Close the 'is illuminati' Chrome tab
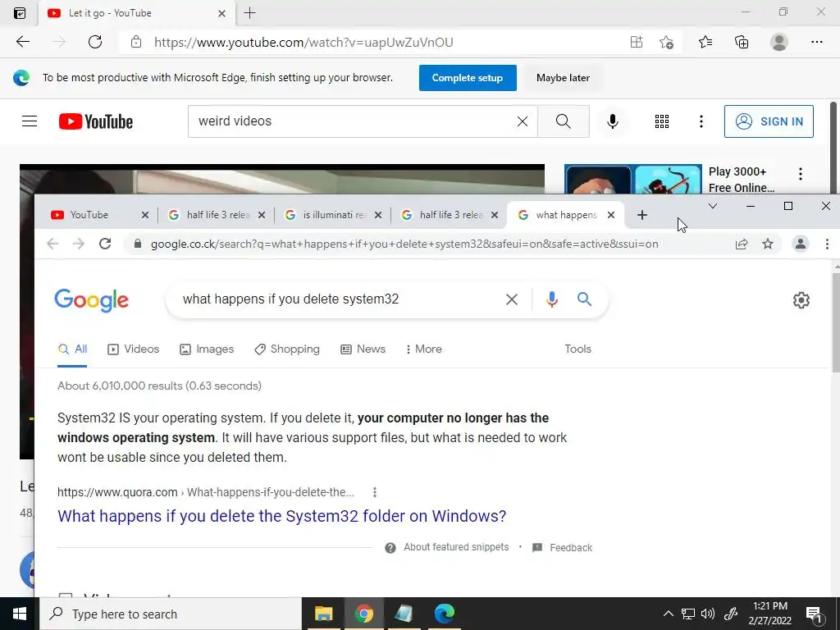 (x=377, y=215)
